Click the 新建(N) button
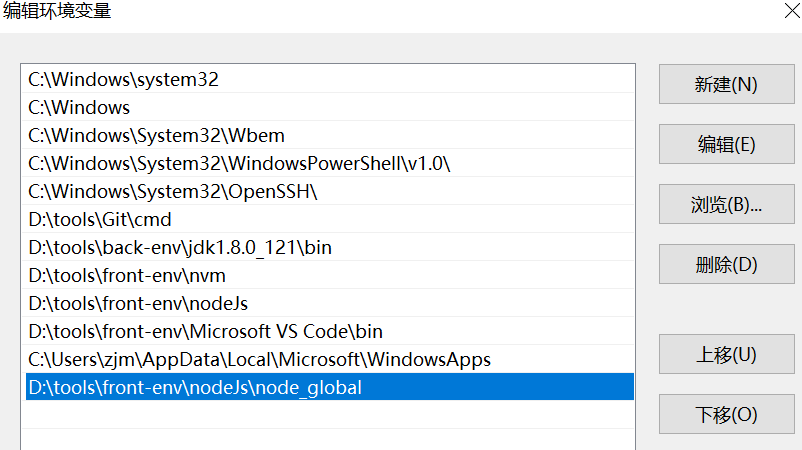 pyautogui.click(x=726, y=84)
